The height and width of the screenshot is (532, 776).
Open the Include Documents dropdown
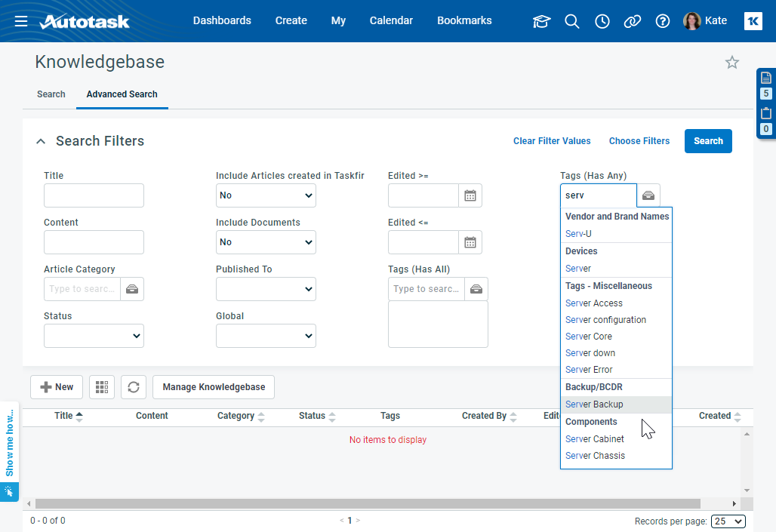tap(266, 242)
